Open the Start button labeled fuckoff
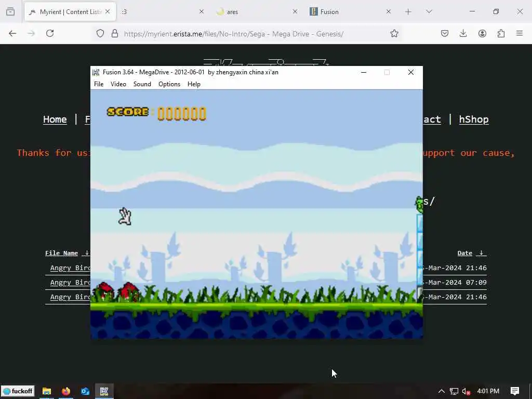This screenshot has height=399, width=532. click(18, 391)
